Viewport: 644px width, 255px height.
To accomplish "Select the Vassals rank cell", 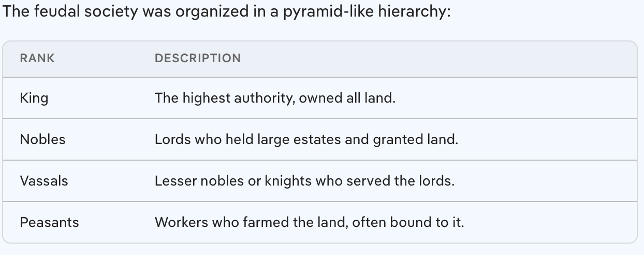I will 44,181.
